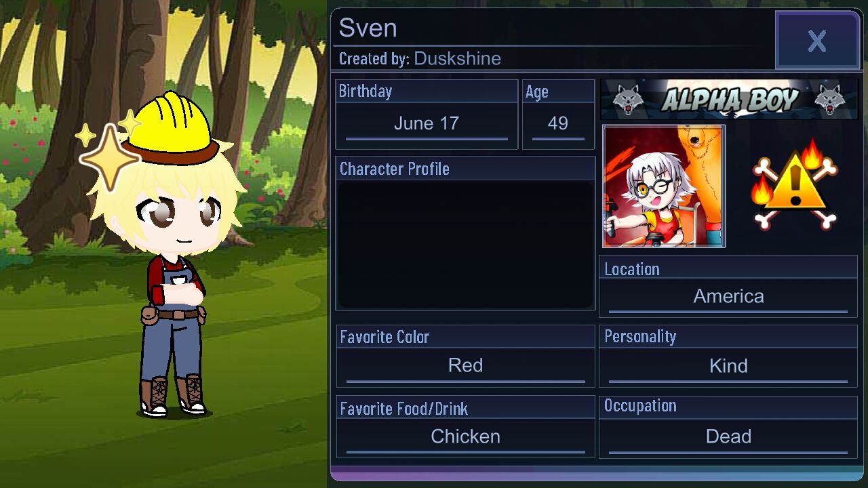Open the white-haired character portrait
The image size is (868, 488).
click(x=664, y=186)
